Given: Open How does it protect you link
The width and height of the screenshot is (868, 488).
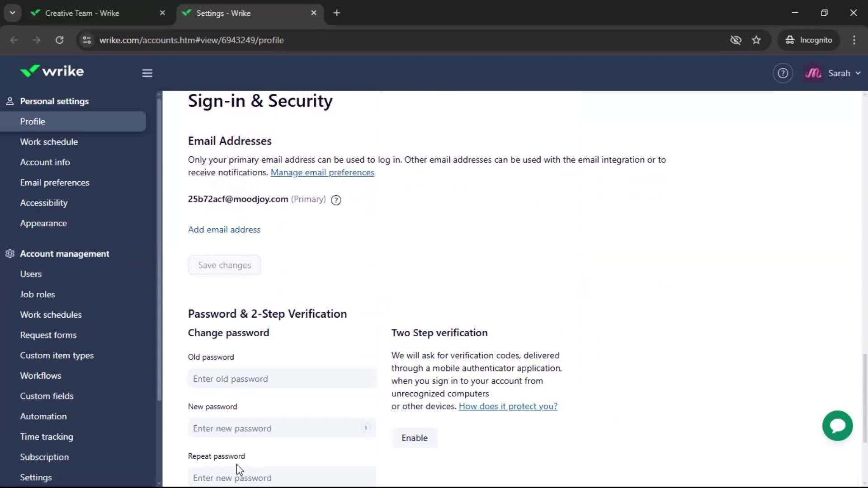Looking at the screenshot, I should pyautogui.click(x=508, y=406).
